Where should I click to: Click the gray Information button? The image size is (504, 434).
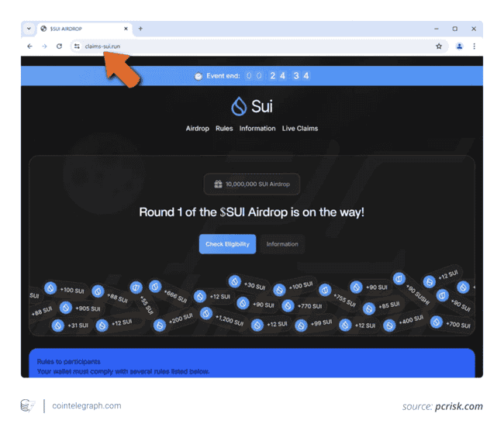282,244
